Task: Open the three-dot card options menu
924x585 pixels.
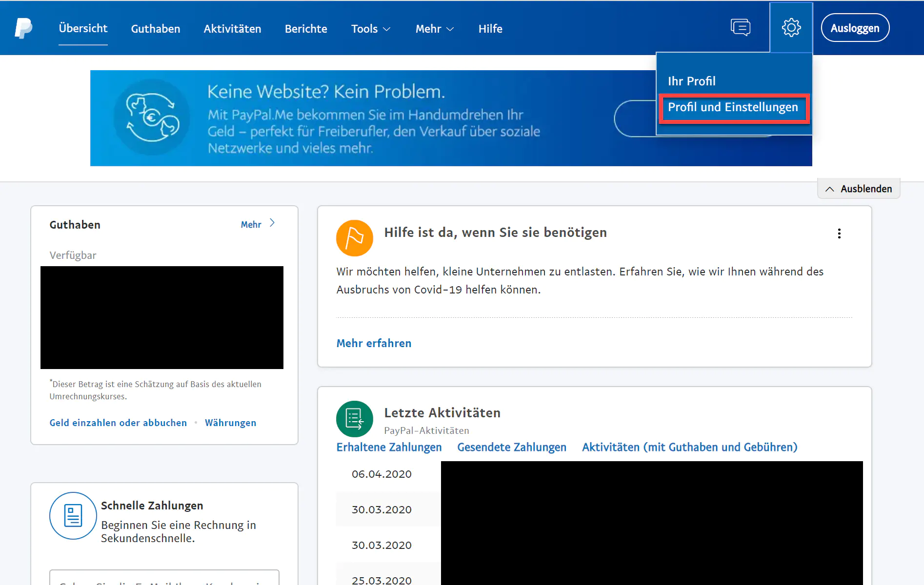Action: pyautogui.click(x=839, y=234)
